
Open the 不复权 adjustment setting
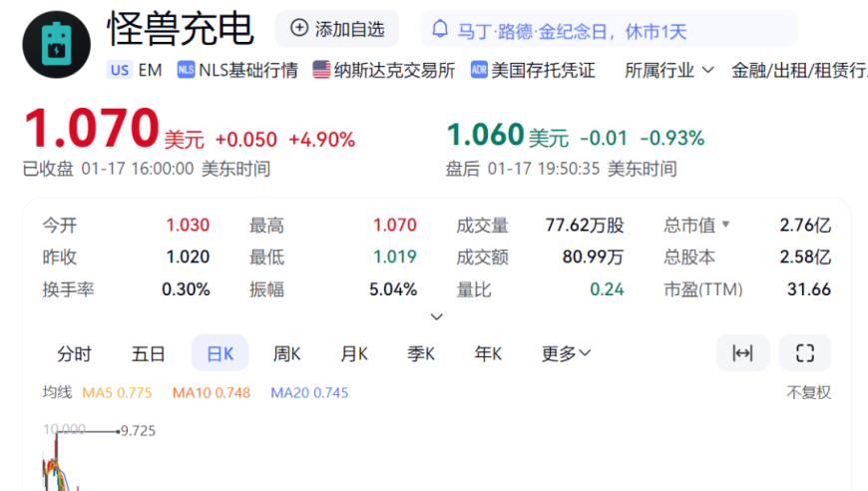tap(809, 393)
